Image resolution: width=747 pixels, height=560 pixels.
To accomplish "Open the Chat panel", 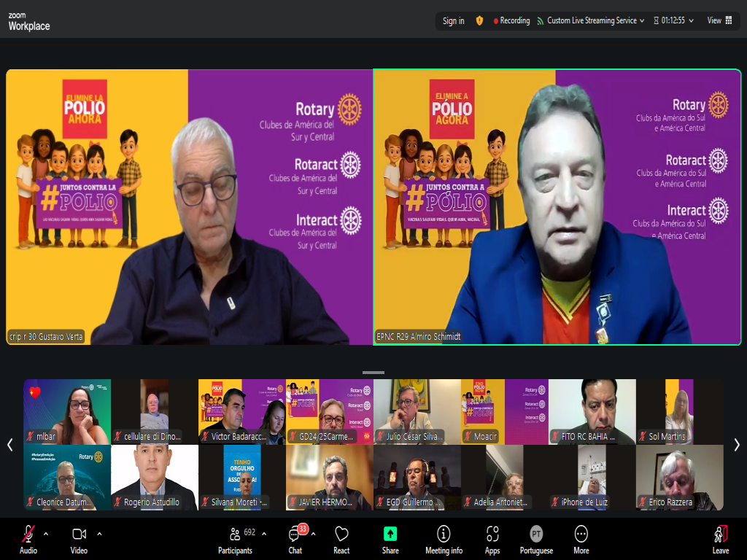I will [295, 539].
